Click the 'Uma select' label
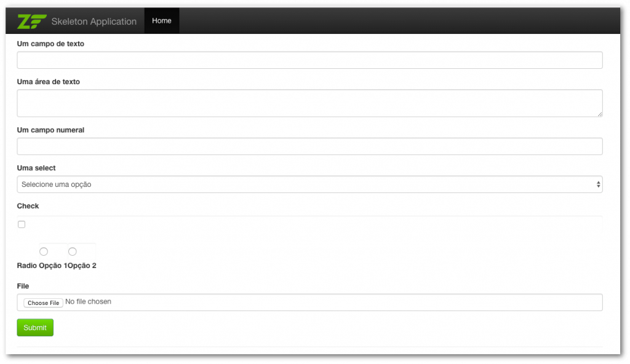 tap(36, 168)
